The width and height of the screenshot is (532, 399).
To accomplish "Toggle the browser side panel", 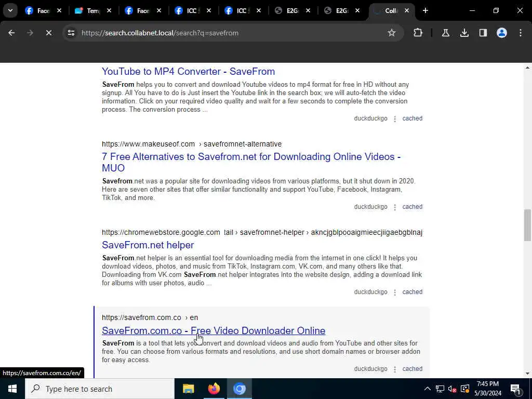I will (x=483, y=33).
